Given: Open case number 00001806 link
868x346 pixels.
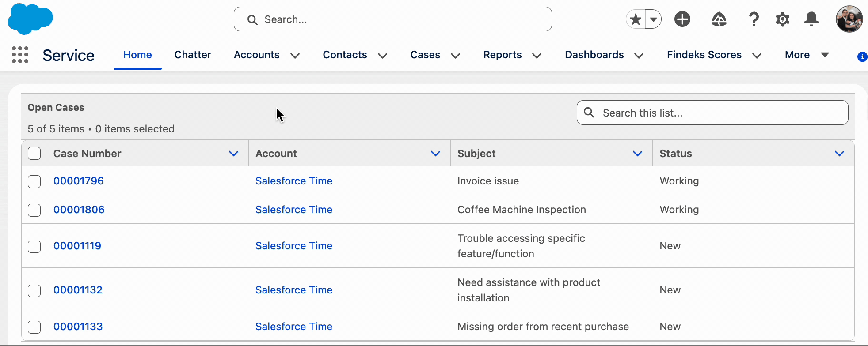Looking at the screenshot, I should (79, 210).
